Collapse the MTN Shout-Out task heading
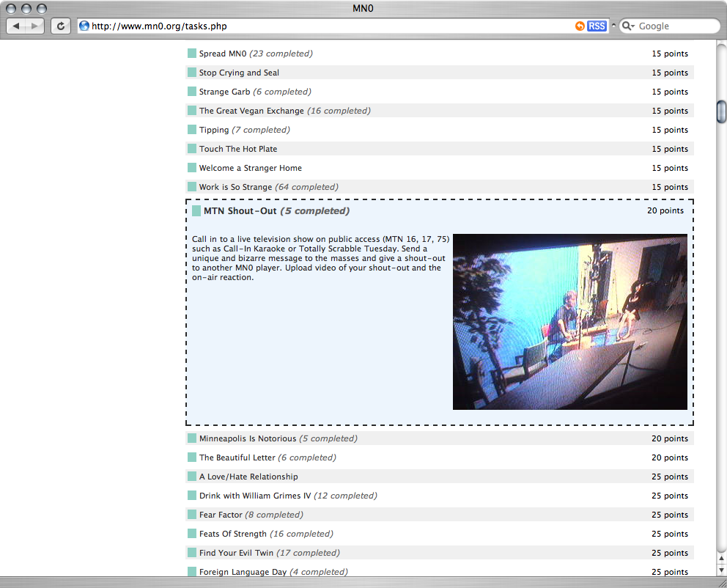 240,211
